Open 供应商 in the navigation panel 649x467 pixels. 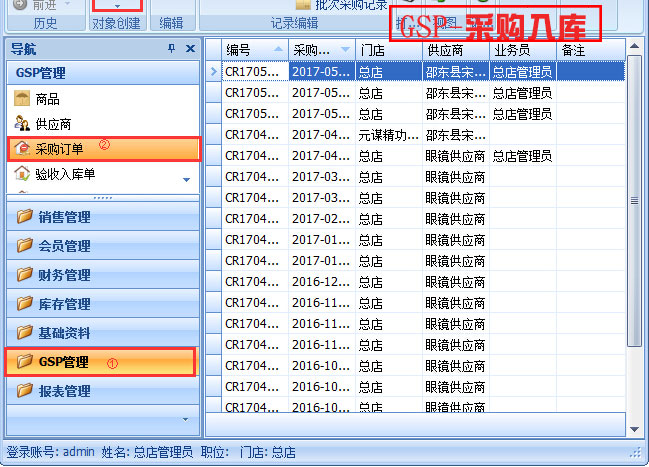coord(53,124)
